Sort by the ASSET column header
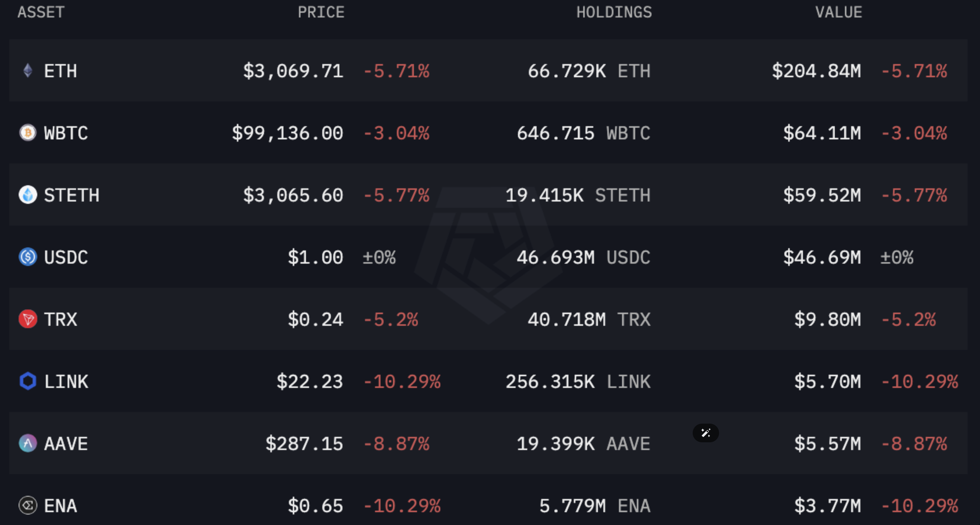Viewport: 980px width, 525px height. (x=41, y=12)
